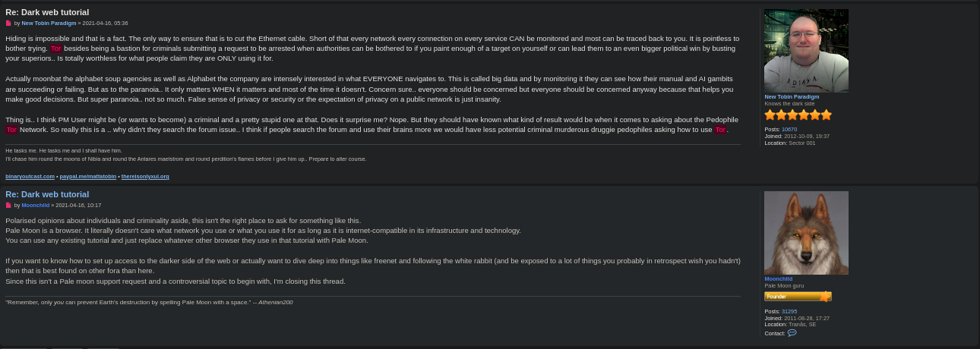Click Moonchild author name in the post byline
This screenshot has width=980, height=349.
36,206
